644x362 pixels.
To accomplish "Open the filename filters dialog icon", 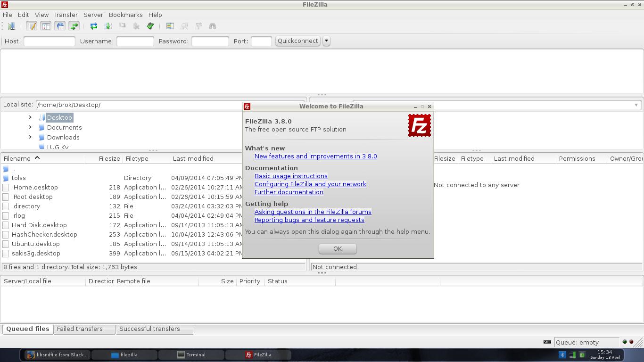I will click(x=170, y=26).
